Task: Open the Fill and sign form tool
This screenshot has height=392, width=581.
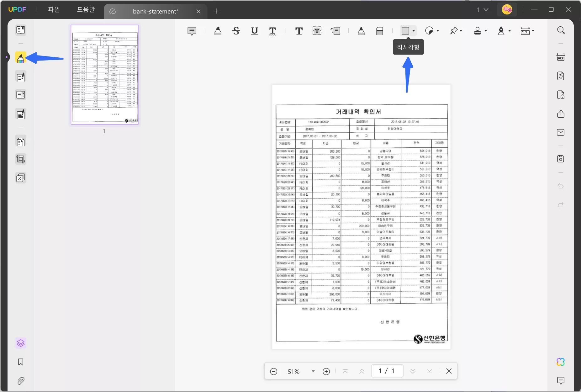Action: pos(21,114)
